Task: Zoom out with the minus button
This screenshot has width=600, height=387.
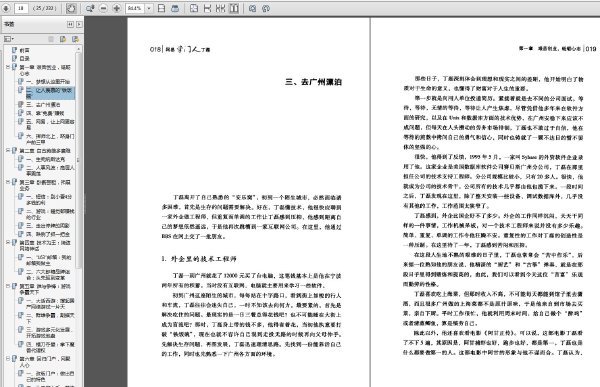Action: pos(103,8)
